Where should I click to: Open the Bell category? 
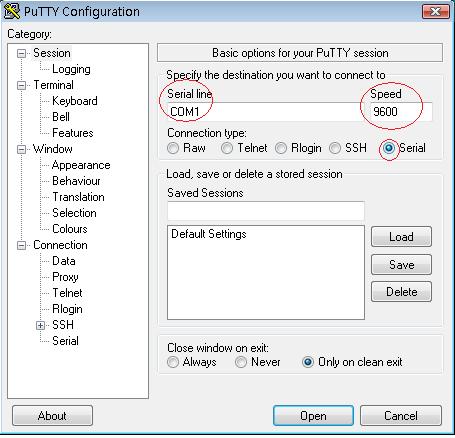tap(61, 117)
